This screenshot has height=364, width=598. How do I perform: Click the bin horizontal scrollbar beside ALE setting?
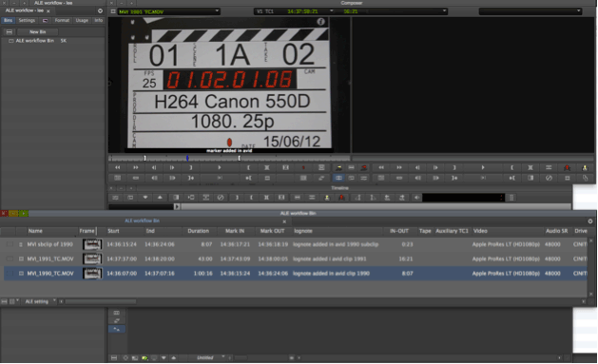tap(101, 302)
